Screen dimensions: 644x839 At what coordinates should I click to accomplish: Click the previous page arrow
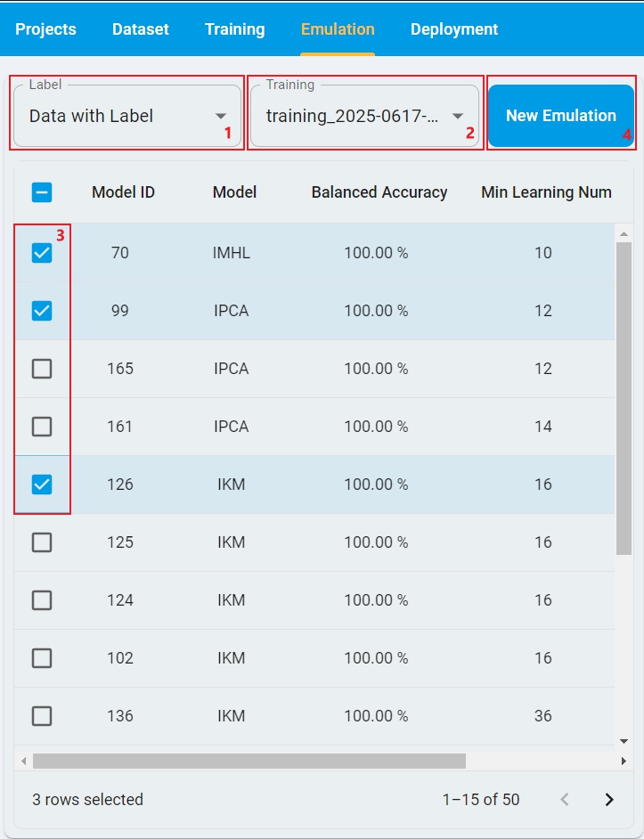tap(564, 800)
